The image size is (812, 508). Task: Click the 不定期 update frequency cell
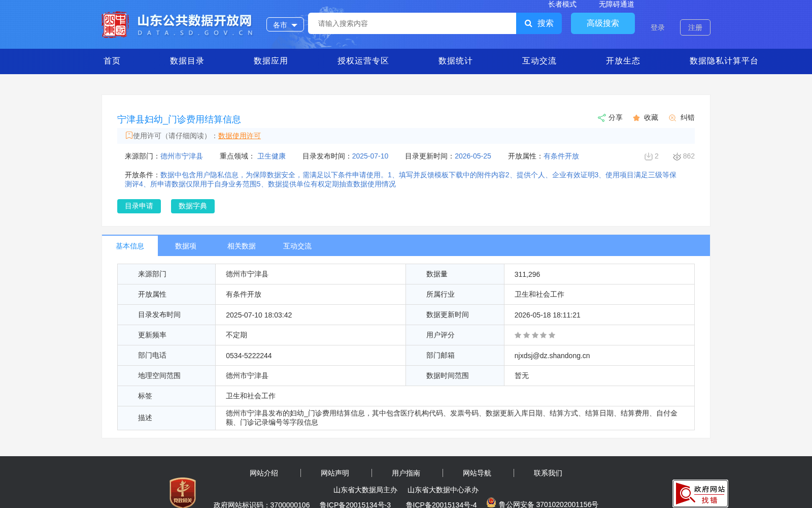[x=311, y=335]
